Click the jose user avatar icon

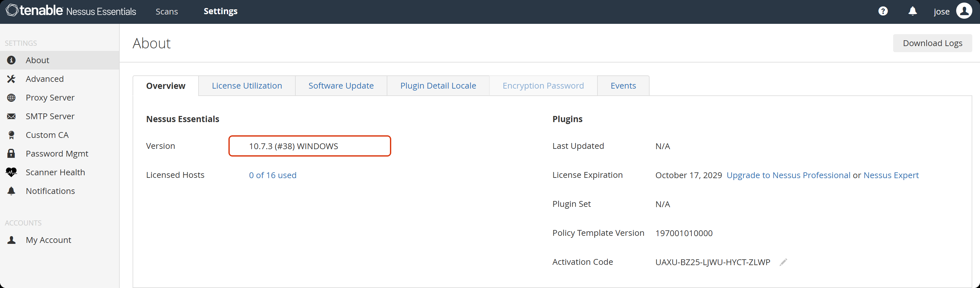[x=964, y=11]
